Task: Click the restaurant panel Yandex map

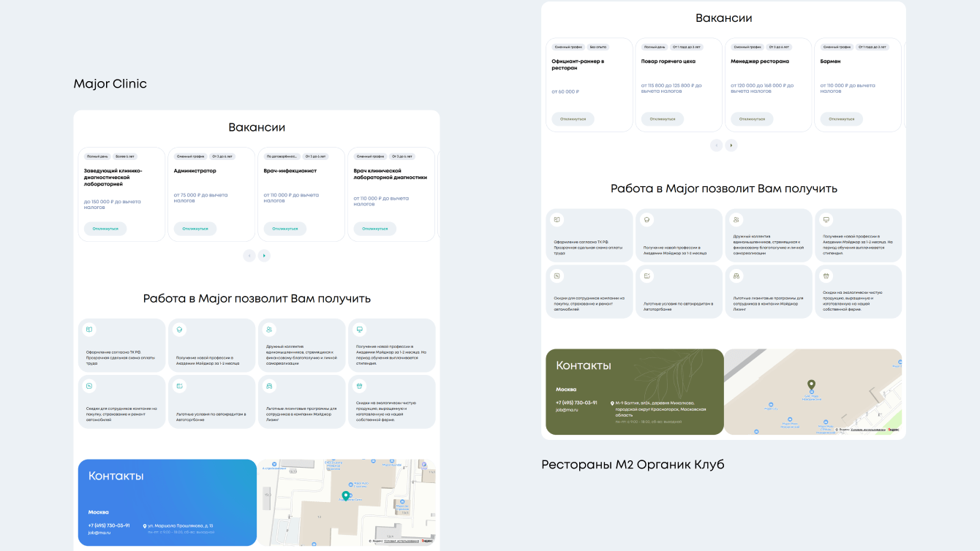Action: pyautogui.click(x=813, y=392)
